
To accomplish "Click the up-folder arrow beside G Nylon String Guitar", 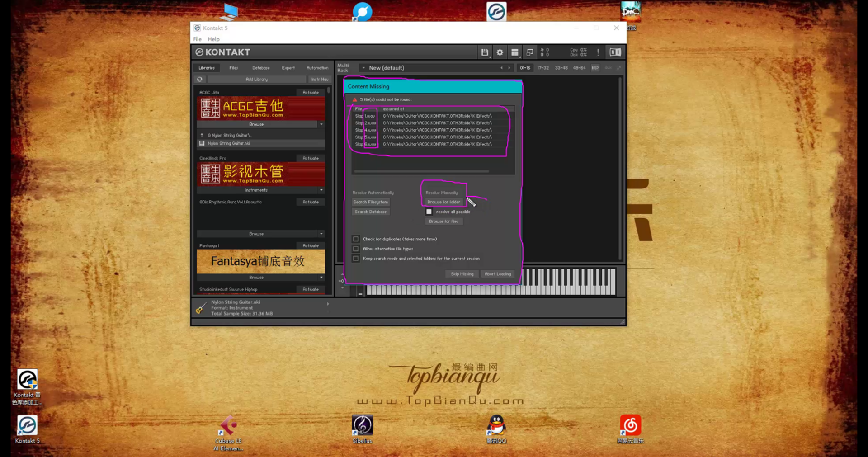I will (202, 135).
